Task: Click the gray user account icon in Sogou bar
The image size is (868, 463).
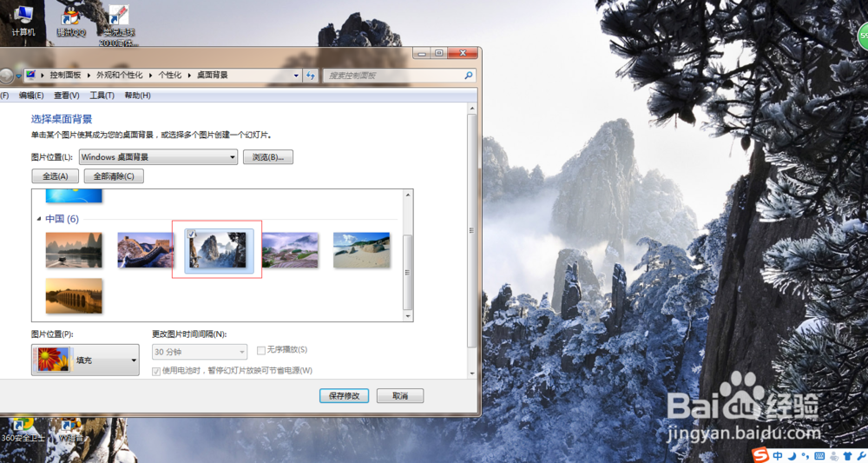Action: coord(834,456)
